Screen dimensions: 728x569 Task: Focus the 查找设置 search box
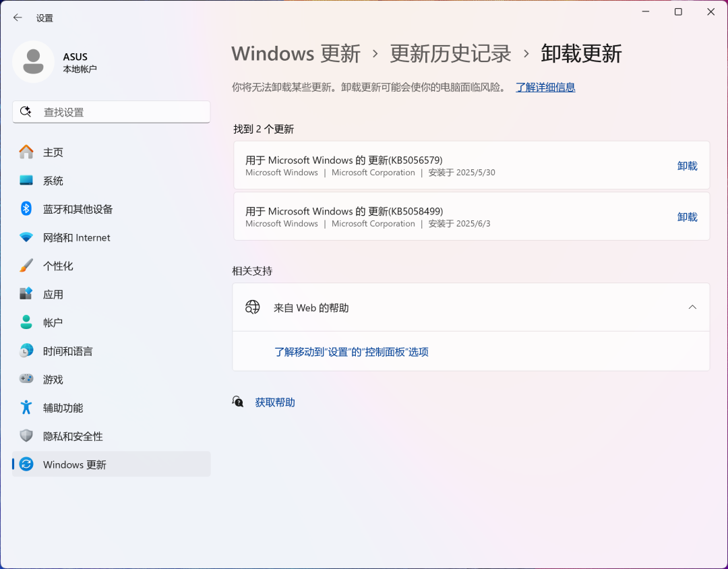pos(111,112)
